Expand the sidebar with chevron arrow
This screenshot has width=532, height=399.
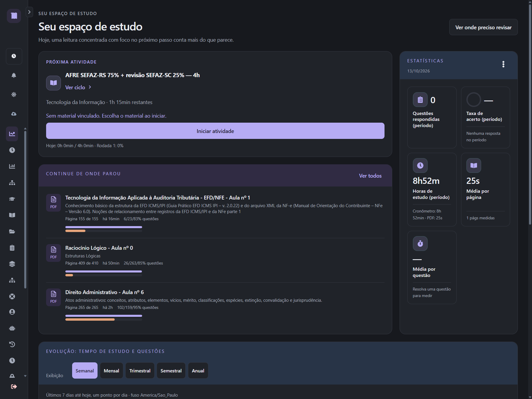pyautogui.click(x=29, y=12)
